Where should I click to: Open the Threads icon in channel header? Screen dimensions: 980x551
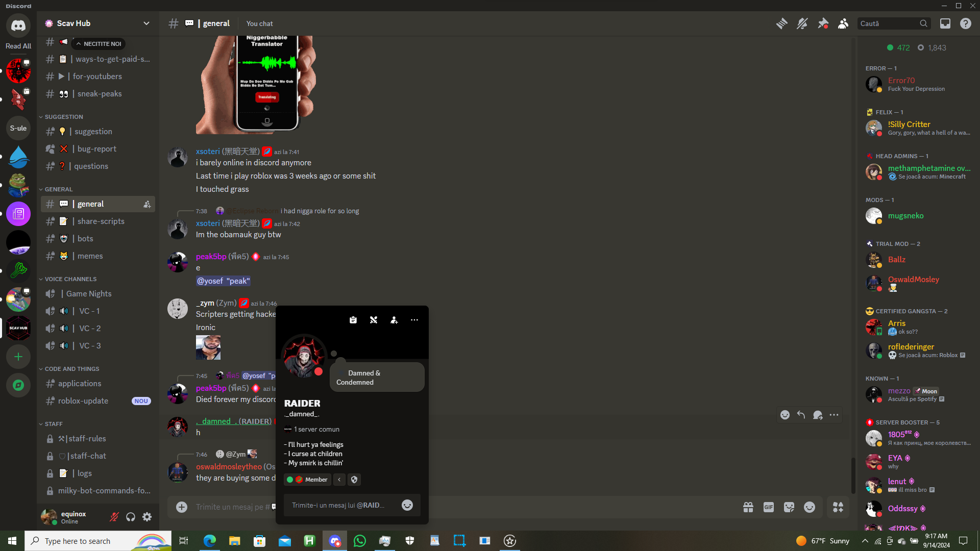point(781,23)
